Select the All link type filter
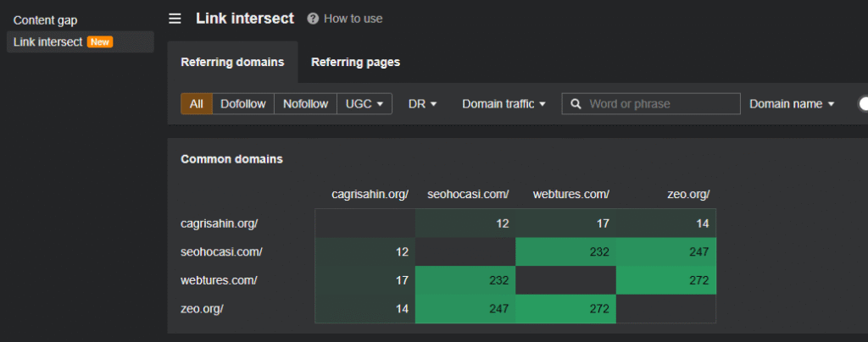This screenshot has height=342, width=868. pyautogui.click(x=197, y=104)
